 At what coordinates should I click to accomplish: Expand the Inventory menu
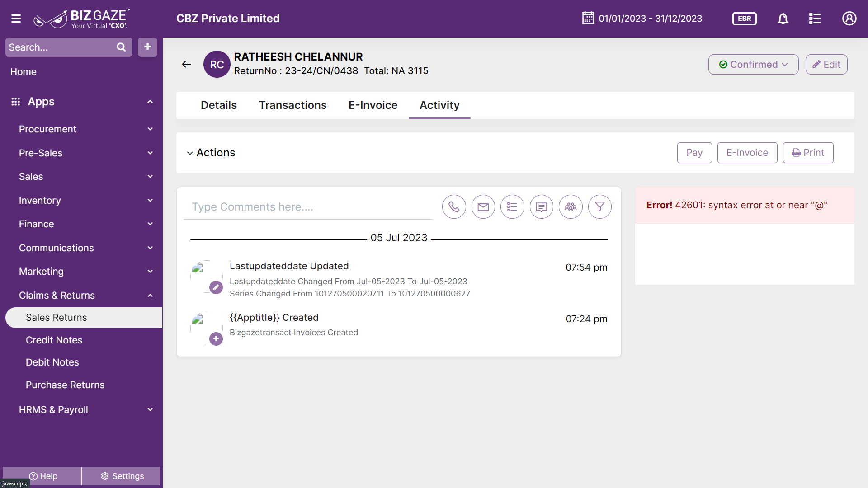tap(150, 201)
